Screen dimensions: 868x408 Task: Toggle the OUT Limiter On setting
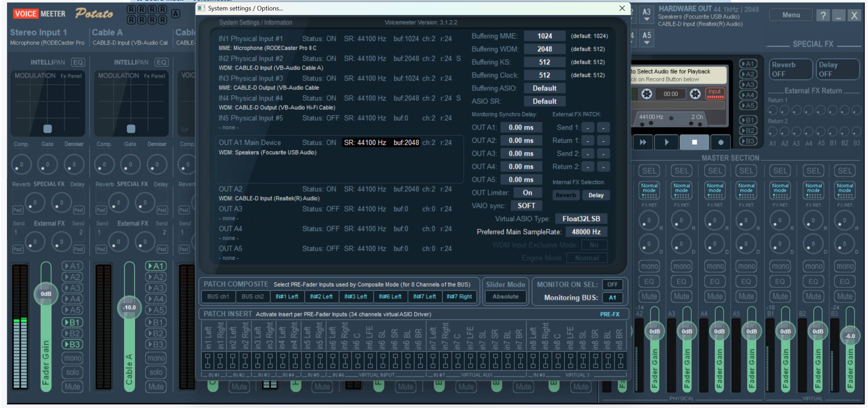tap(527, 193)
